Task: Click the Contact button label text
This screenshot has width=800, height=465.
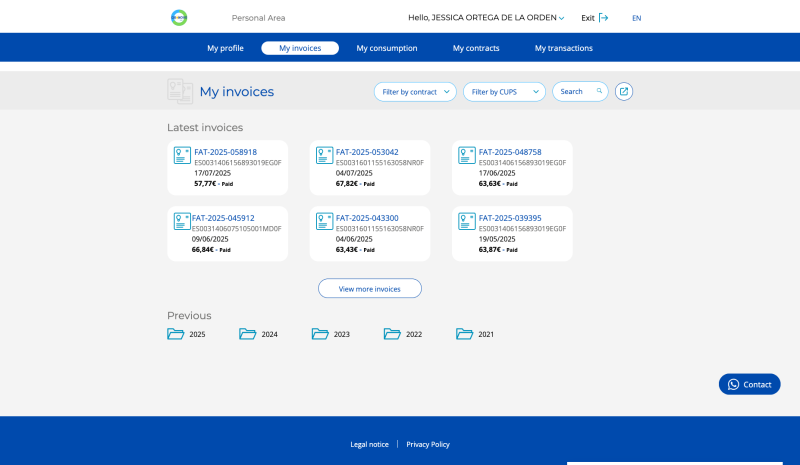Action: point(757,384)
